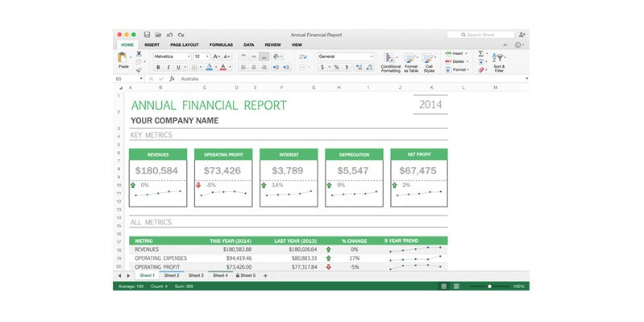The height and width of the screenshot is (322, 644).
Task: Toggle center text horizontally
Action: pos(254,68)
